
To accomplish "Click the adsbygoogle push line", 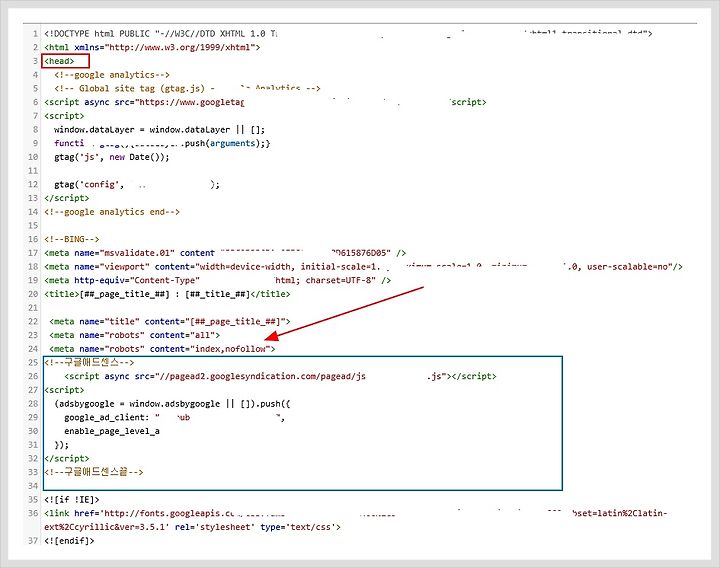I will pyautogui.click(x=172, y=404).
